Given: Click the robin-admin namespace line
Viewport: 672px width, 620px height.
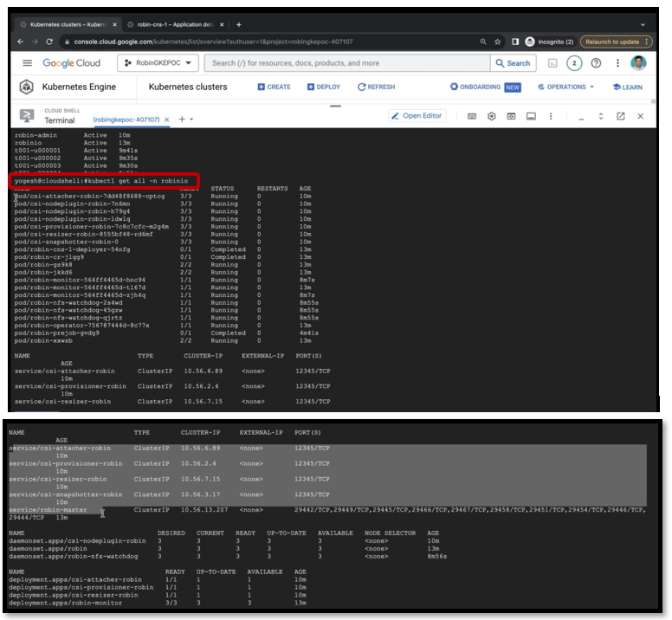Looking at the screenshot, I should click(x=73, y=135).
